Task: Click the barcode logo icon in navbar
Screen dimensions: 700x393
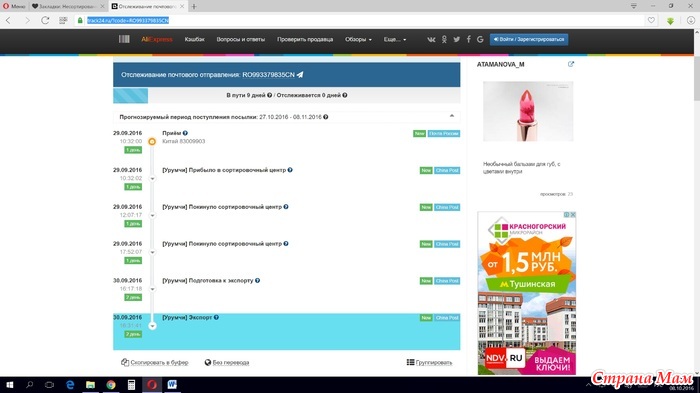Action: pyautogui.click(x=124, y=39)
